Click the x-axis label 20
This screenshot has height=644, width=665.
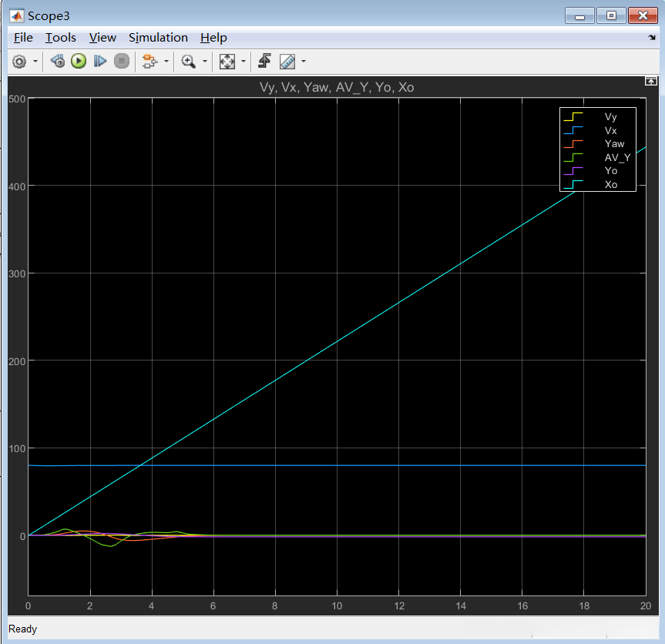point(646,605)
